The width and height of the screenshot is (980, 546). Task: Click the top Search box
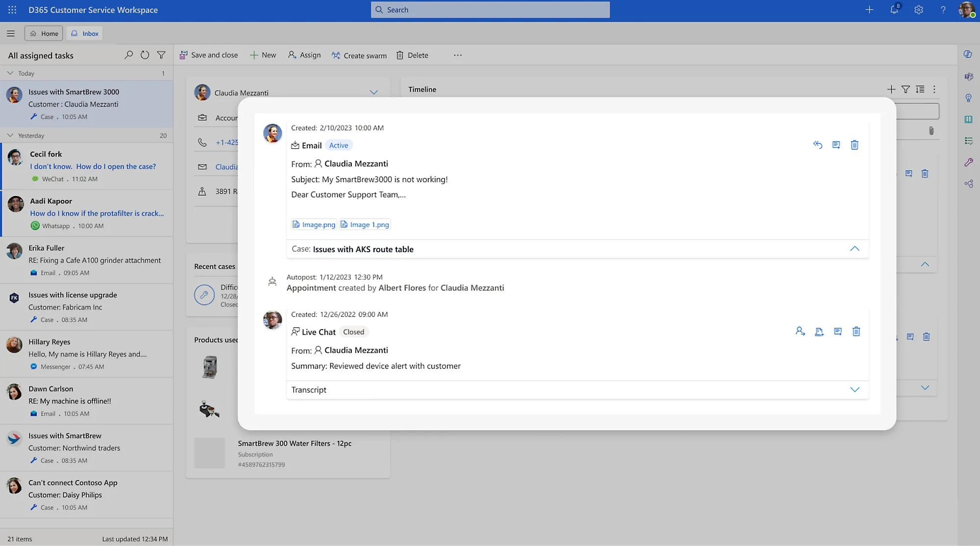[x=490, y=10]
